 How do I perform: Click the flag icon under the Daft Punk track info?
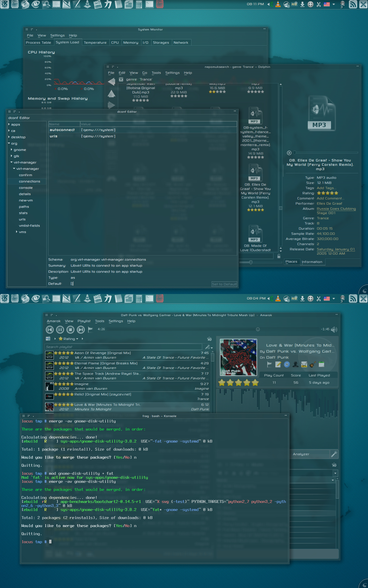tap(269, 364)
